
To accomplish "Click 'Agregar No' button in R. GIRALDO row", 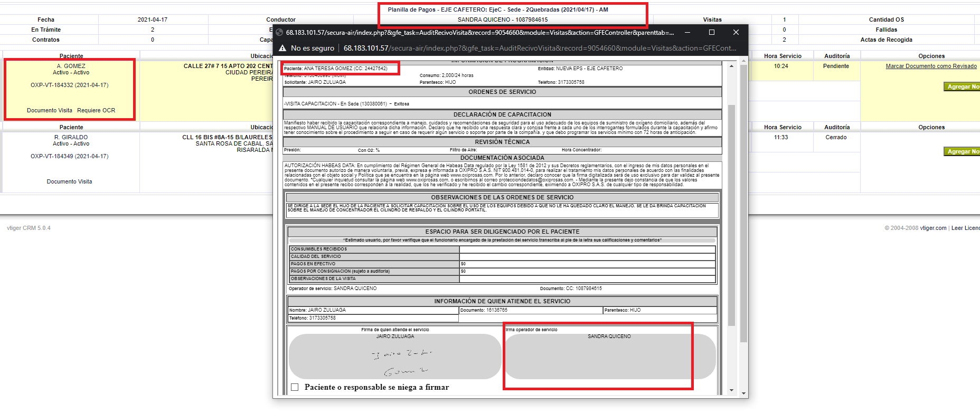I will pyautogui.click(x=962, y=151).
